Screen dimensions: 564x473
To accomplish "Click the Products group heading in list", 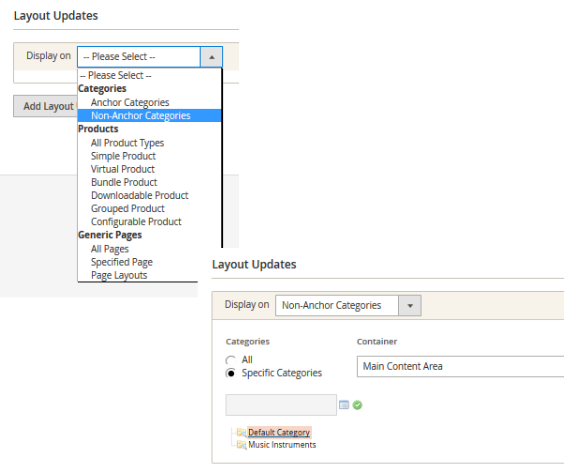I will pyautogui.click(x=98, y=129).
